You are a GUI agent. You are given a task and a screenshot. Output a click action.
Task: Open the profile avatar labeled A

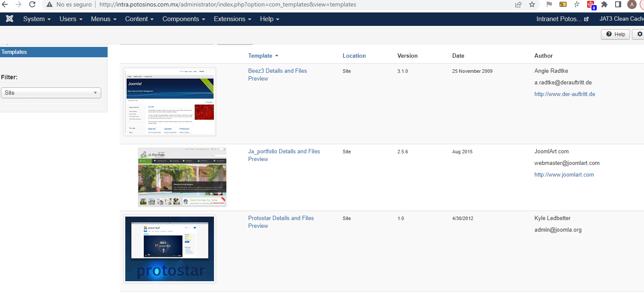click(x=632, y=4)
